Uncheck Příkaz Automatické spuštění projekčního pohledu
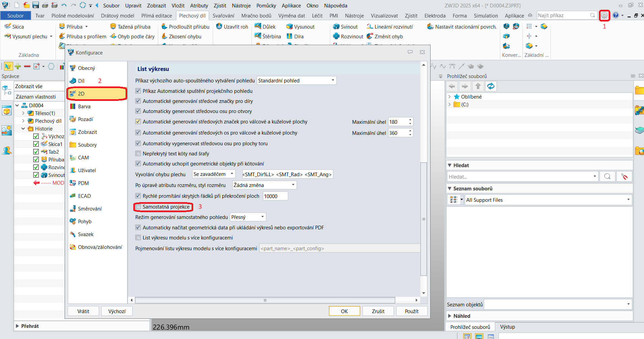Image resolution: width=644 pixels, height=339 pixels. 138,91
